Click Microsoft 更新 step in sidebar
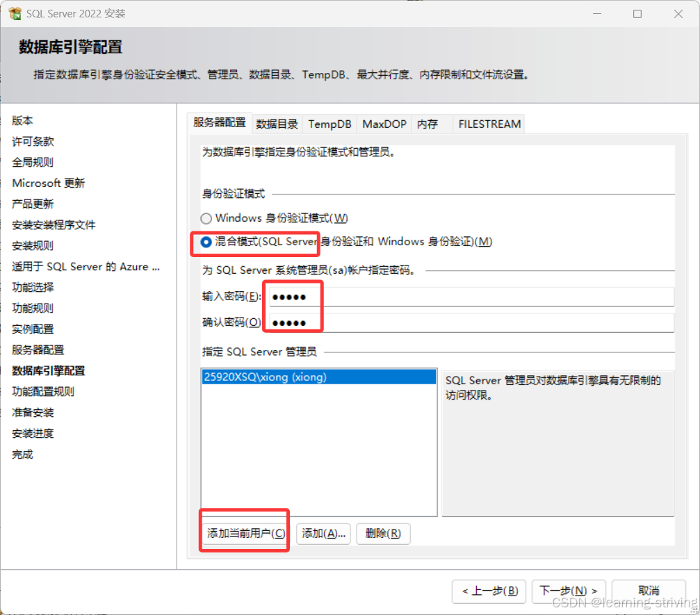The width and height of the screenshot is (700, 615). tap(48, 183)
